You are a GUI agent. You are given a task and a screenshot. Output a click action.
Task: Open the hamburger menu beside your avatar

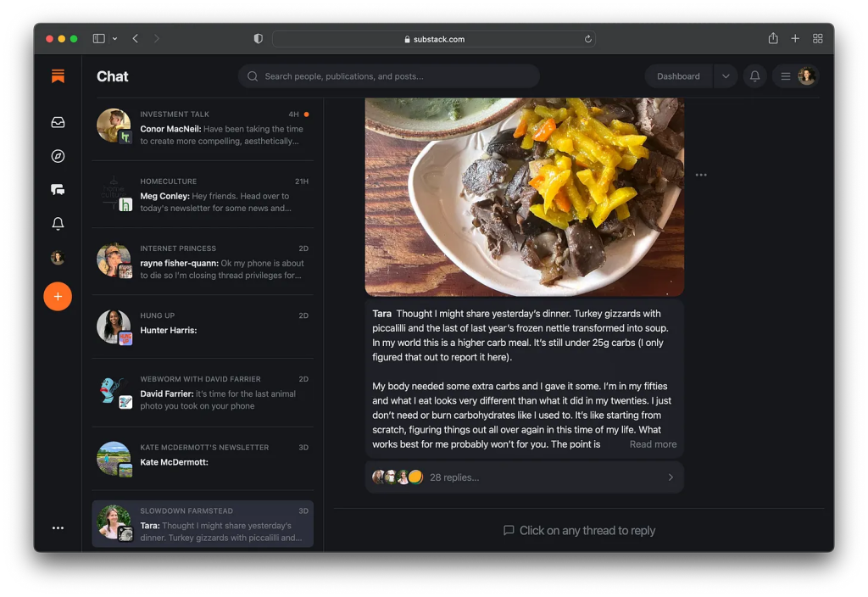(785, 75)
